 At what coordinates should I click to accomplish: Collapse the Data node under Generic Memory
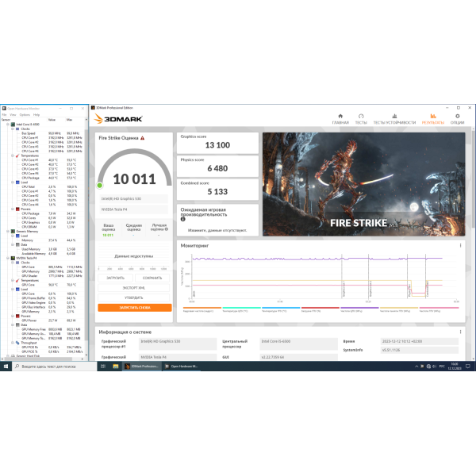(13, 244)
